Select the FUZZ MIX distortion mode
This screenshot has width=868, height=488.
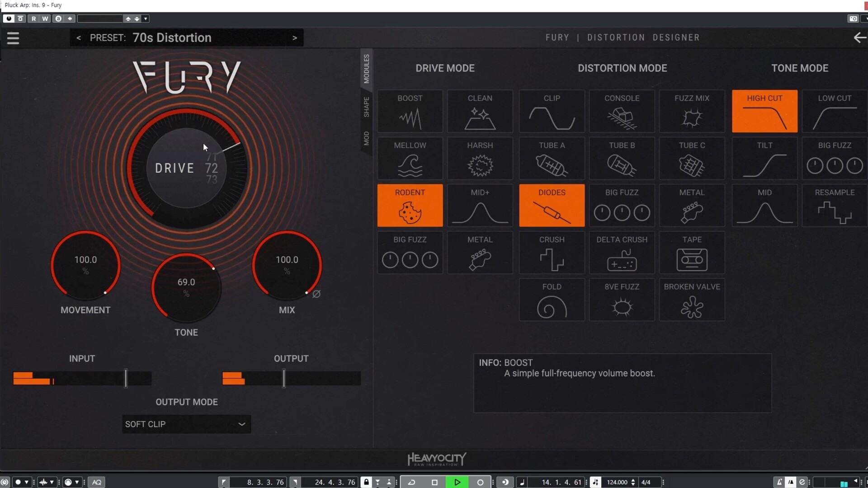pos(692,111)
